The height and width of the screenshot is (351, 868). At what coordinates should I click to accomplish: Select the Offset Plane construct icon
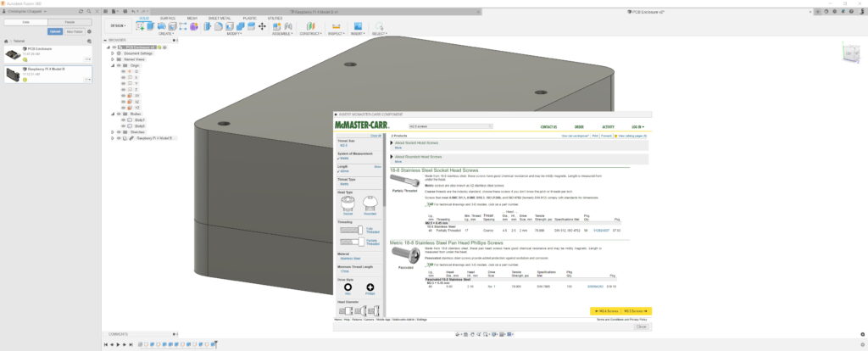point(310,26)
